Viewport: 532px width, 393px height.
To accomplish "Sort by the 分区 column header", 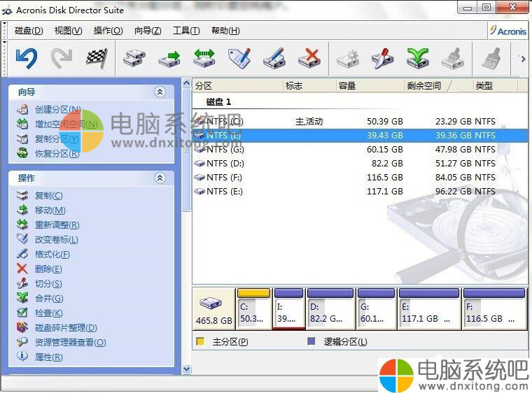I will [237, 86].
